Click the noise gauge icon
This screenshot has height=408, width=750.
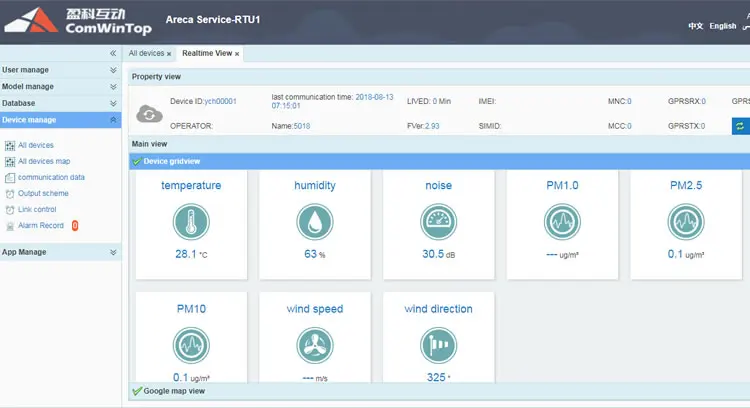tap(438, 222)
